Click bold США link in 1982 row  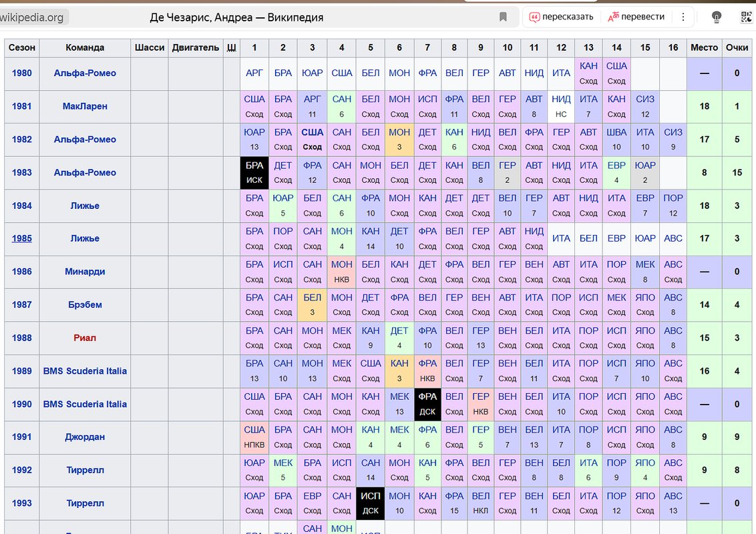point(312,132)
